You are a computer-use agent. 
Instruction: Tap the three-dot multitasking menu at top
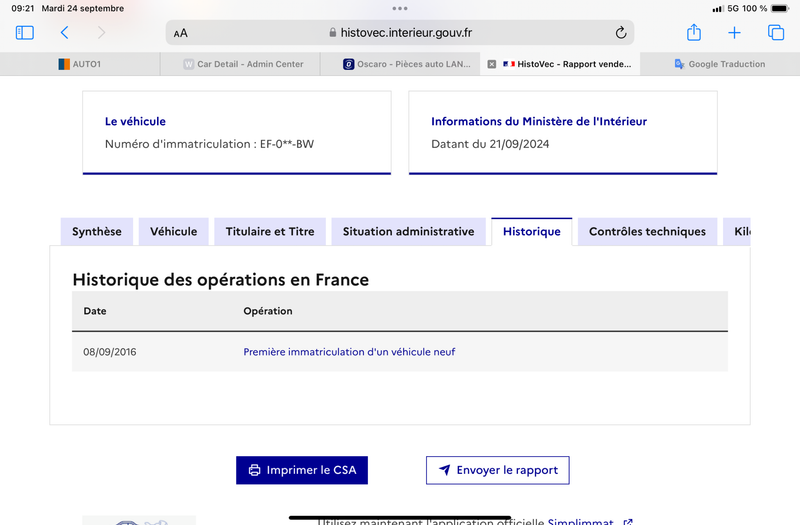pyautogui.click(x=400, y=8)
